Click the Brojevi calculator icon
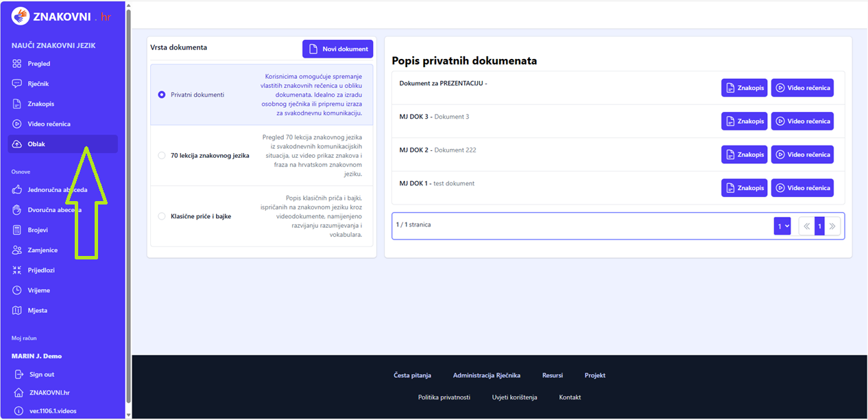The height and width of the screenshot is (420, 868). pyautogui.click(x=17, y=230)
